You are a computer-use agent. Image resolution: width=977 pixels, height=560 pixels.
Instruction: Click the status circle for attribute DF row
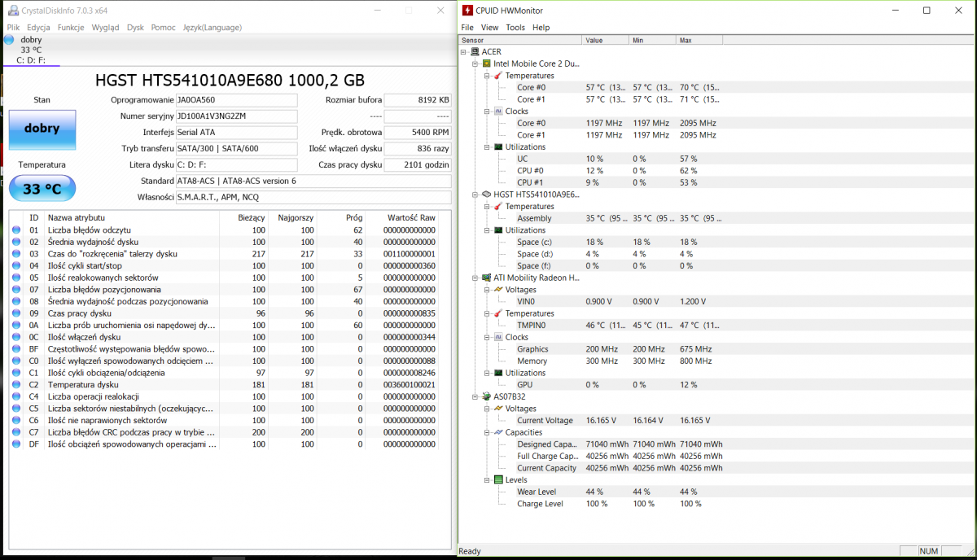pos(16,444)
